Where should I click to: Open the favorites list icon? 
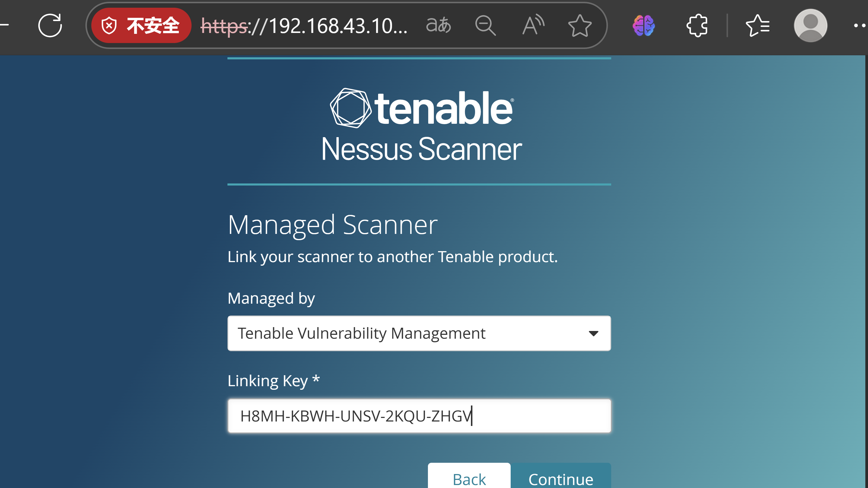click(x=757, y=25)
